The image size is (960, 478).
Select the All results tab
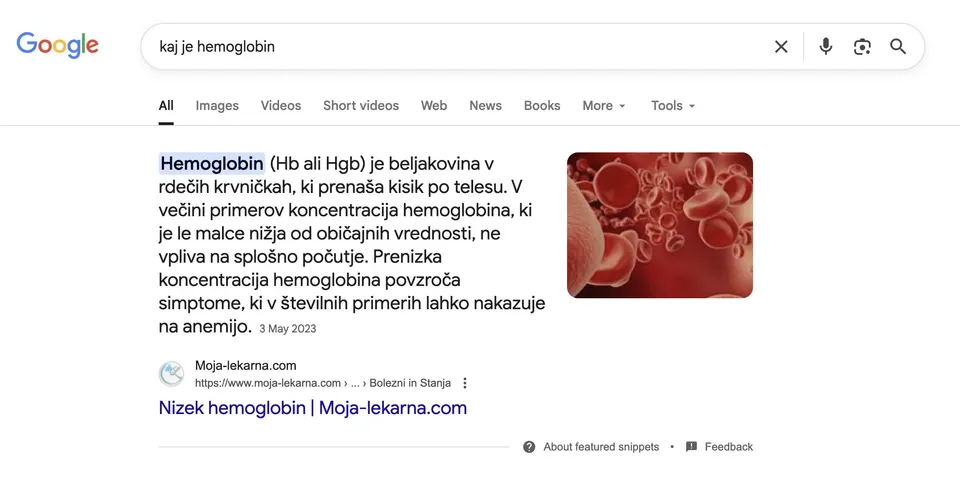click(x=166, y=105)
